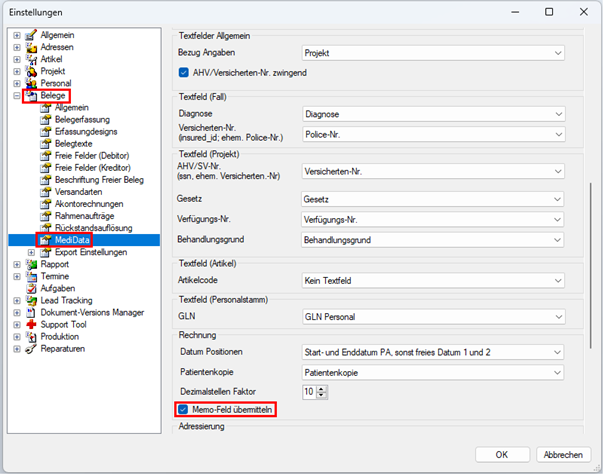Click the Aufgaben checklist icon

coord(31,288)
